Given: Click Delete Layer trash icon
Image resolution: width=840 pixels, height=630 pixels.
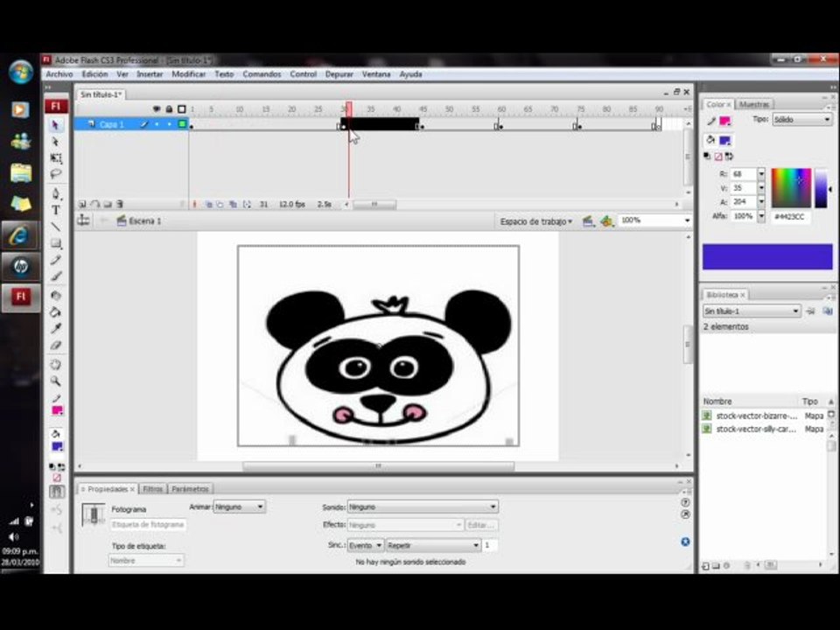Looking at the screenshot, I should pos(120,204).
